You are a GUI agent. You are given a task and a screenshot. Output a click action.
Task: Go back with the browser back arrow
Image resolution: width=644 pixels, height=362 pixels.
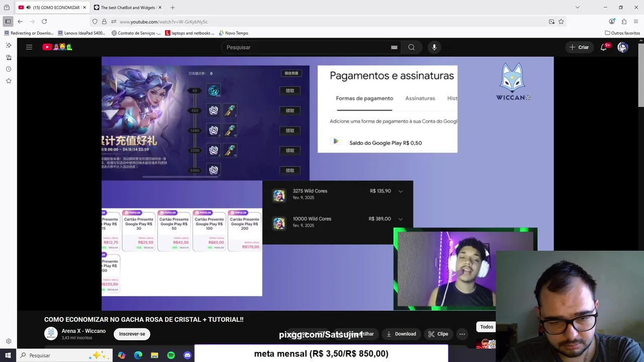[x=20, y=22]
